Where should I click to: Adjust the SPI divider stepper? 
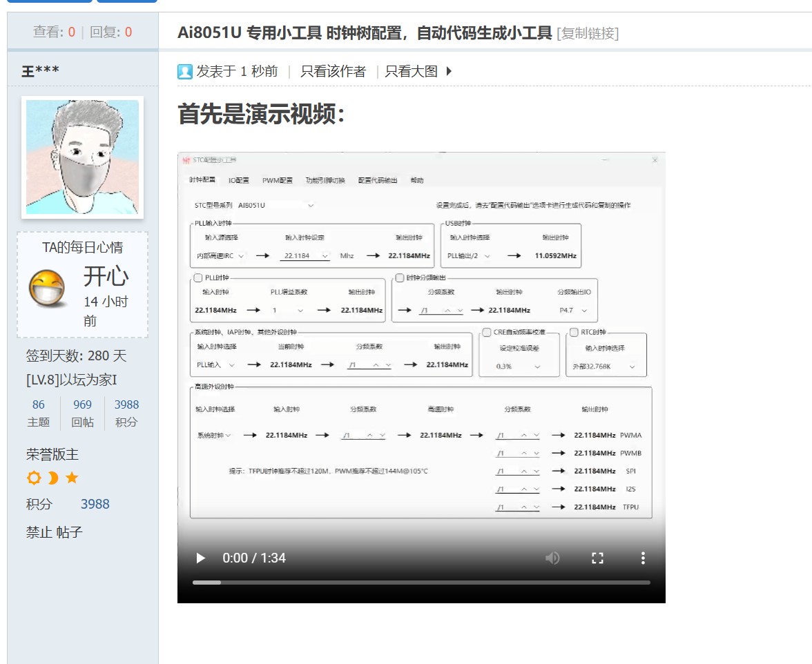518,471
